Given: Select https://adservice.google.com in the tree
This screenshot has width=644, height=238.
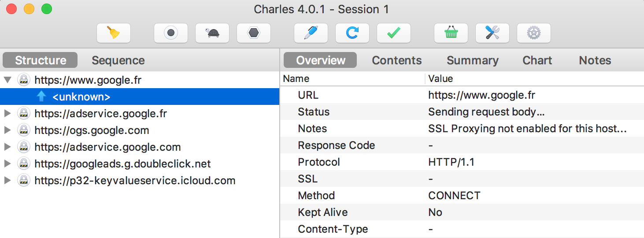Looking at the screenshot, I should [107, 147].
